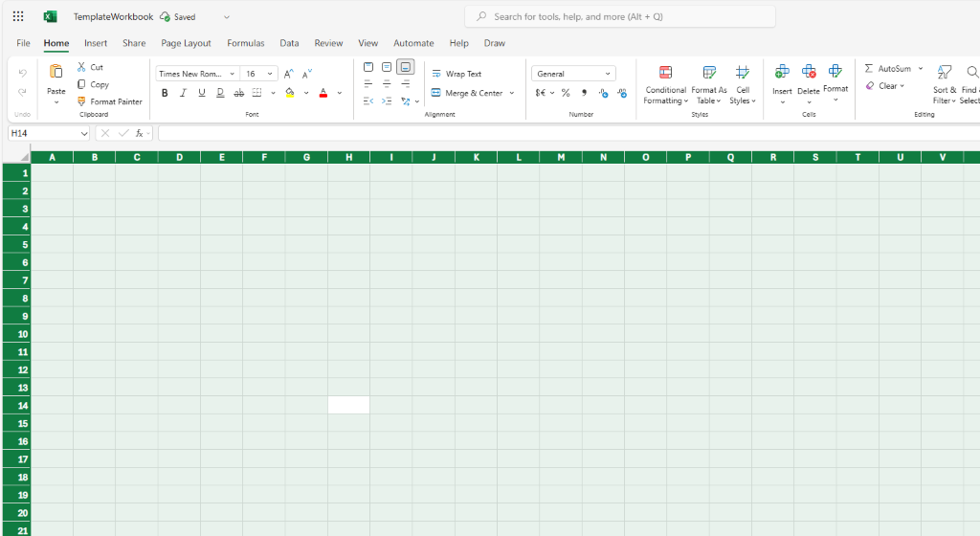Switch to the Data tab

289,43
